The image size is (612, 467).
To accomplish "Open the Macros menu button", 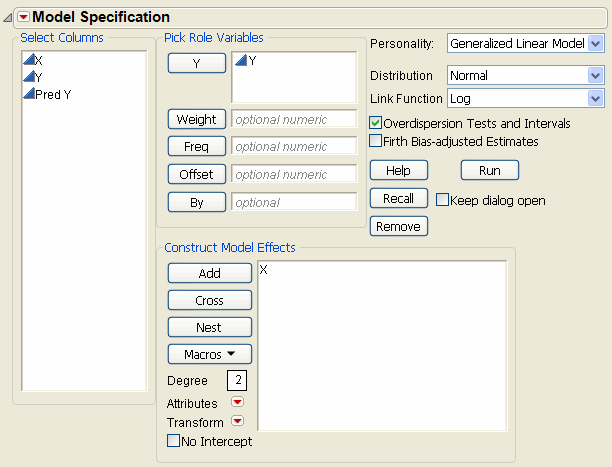I will (x=209, y=354).
